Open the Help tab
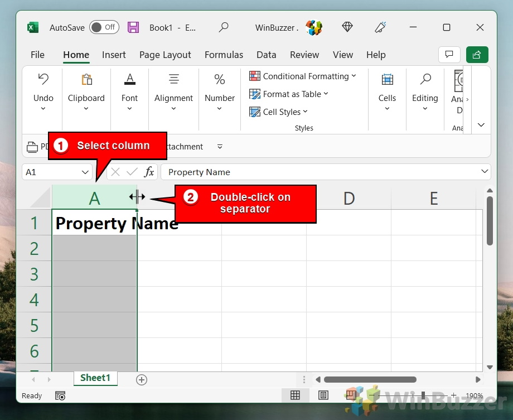 pyautogui.click(x=376, y=55)
